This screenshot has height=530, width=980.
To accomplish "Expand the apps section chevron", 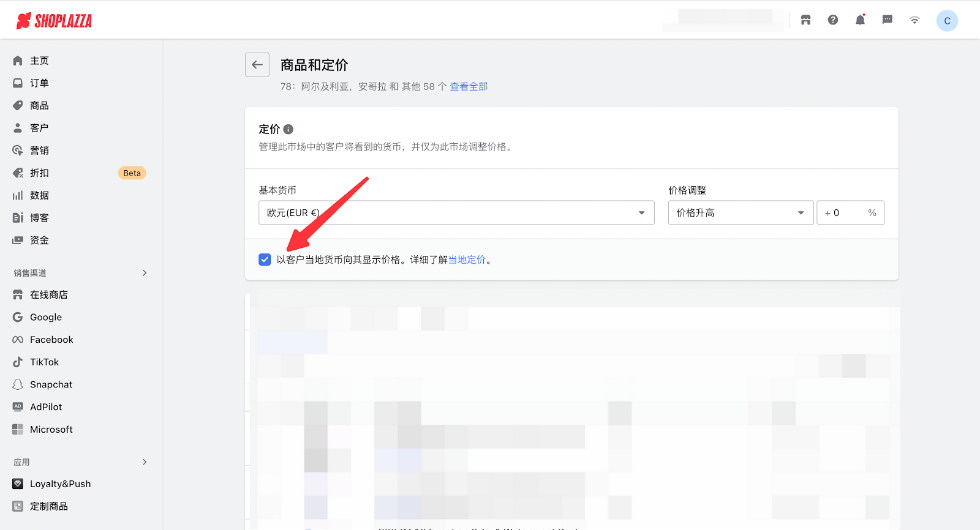I will point(145,462).
